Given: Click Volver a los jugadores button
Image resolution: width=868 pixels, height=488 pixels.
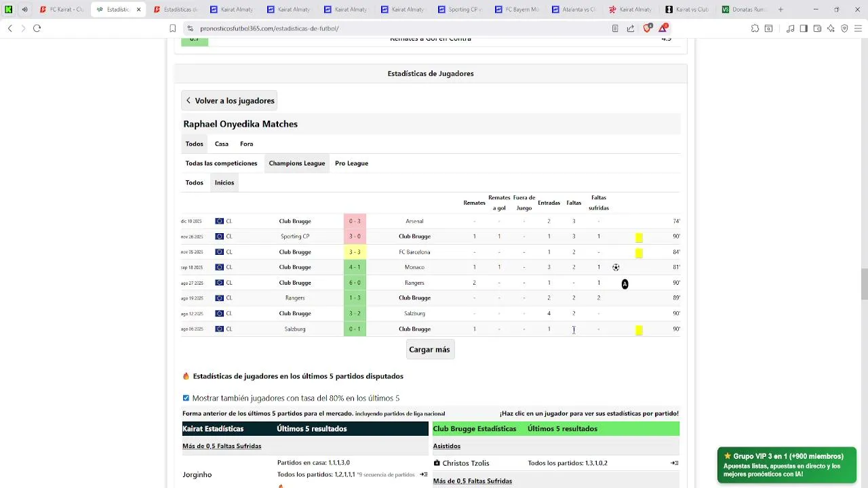Looking at the screenshot, I should click(x=230, y=101).
